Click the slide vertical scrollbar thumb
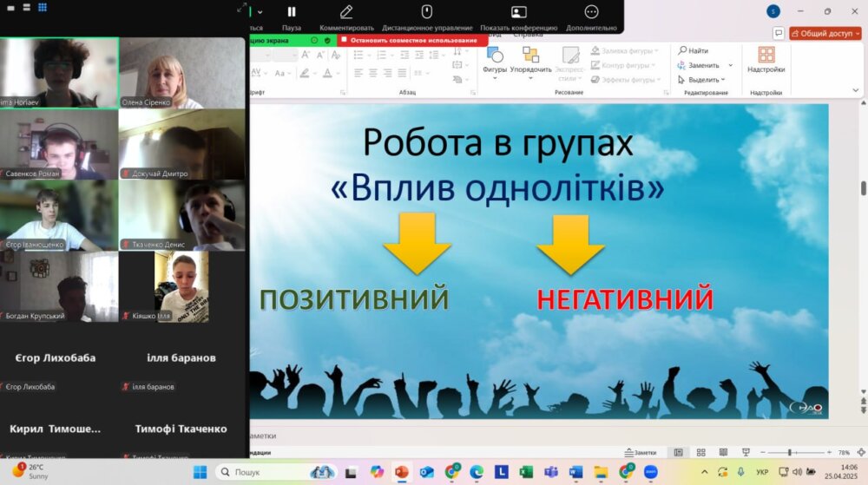Viewport: 868px width, 485px height. pyautogui.click(x=863, y=188)
